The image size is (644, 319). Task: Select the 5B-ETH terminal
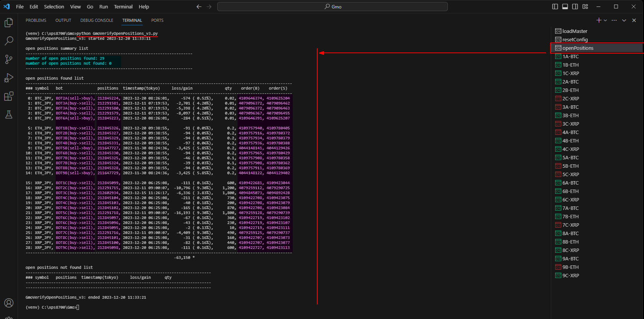597,166
